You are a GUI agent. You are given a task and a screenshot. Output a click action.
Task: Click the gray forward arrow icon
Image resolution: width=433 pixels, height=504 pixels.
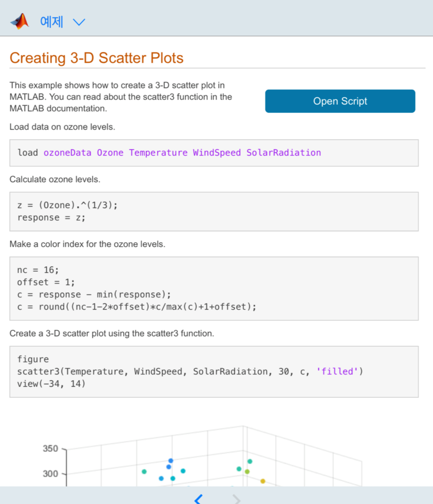click(x=237, y=499)
